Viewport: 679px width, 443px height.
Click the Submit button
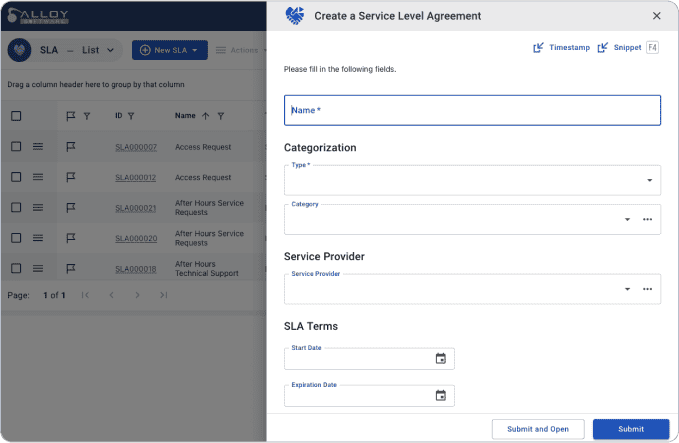[631, 429]
